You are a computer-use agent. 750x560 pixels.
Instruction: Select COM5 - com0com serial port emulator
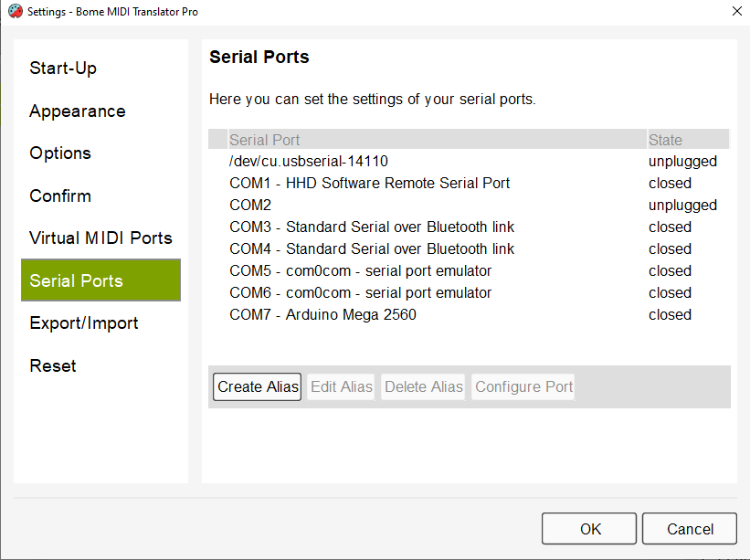469,271
